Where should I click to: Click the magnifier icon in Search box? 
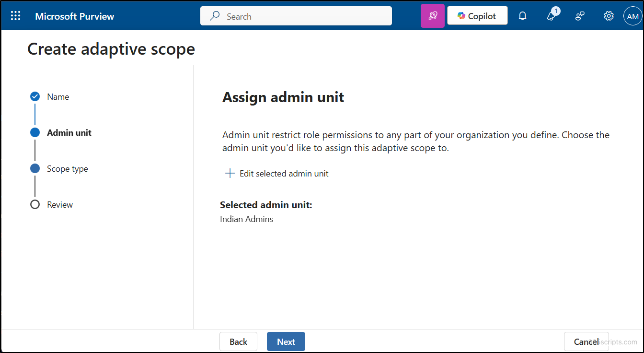[x=215, y=16]
